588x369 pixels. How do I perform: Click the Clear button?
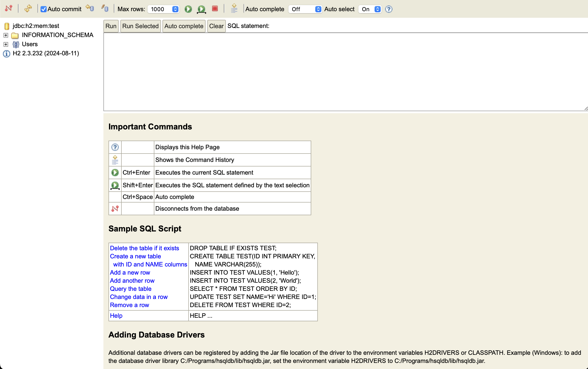[x=216, y=26]
